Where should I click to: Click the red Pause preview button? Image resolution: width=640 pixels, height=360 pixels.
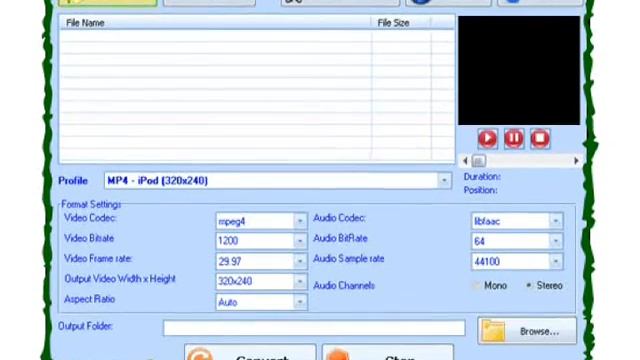click(x=514, y=139)
